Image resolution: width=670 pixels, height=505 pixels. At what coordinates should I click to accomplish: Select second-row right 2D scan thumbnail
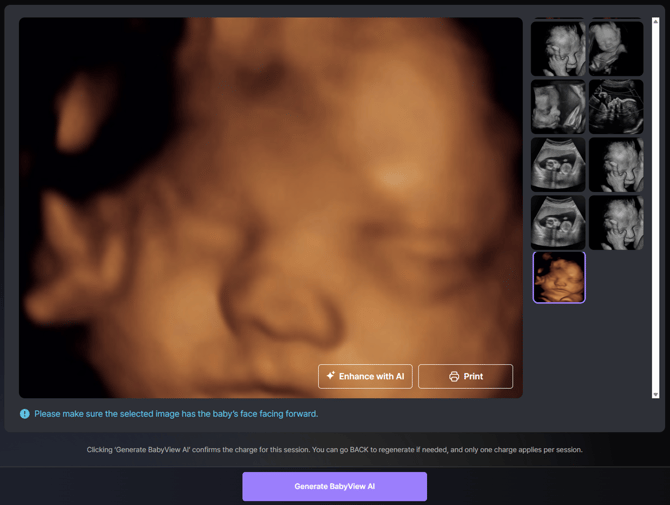point(616,107)
